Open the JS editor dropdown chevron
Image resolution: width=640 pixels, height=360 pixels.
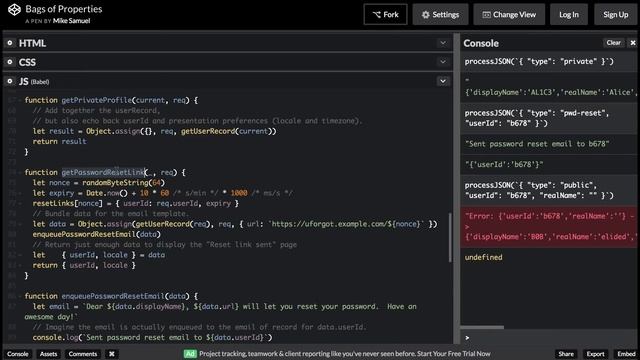pos(443,81)
